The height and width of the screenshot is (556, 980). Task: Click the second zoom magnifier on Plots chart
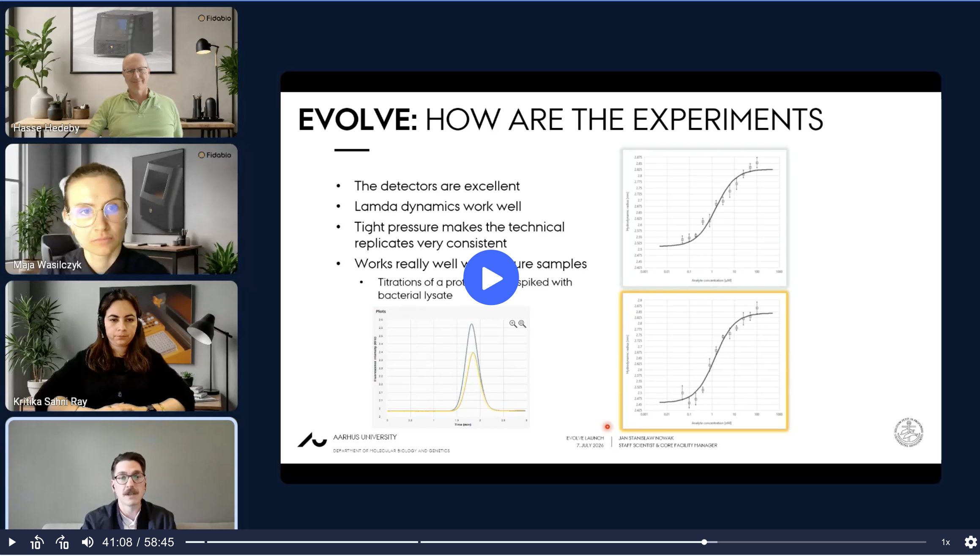coord(523,324)
